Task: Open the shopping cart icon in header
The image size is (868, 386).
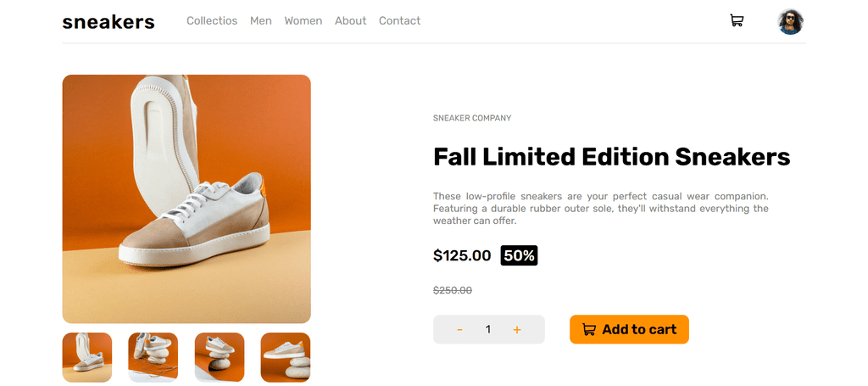Action: coord(737,20)
